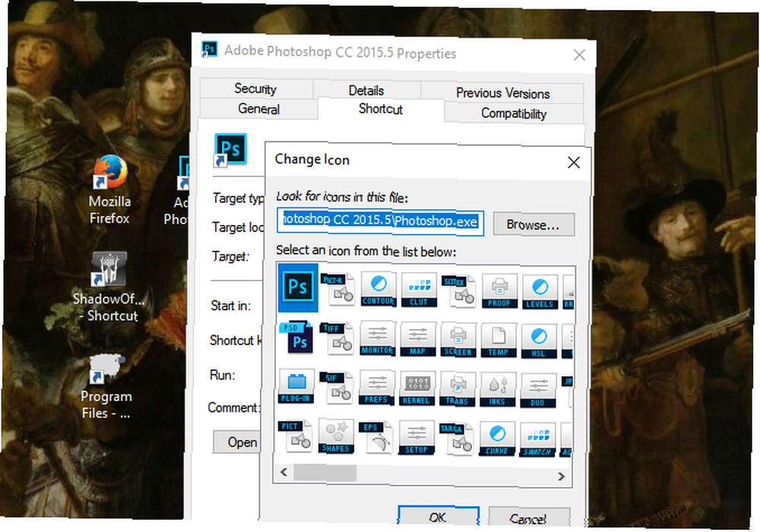Image resolution: width=760 pixels, height=532 pixels.
Task: Select the main Ps application icon
Action: click(298, 287)
